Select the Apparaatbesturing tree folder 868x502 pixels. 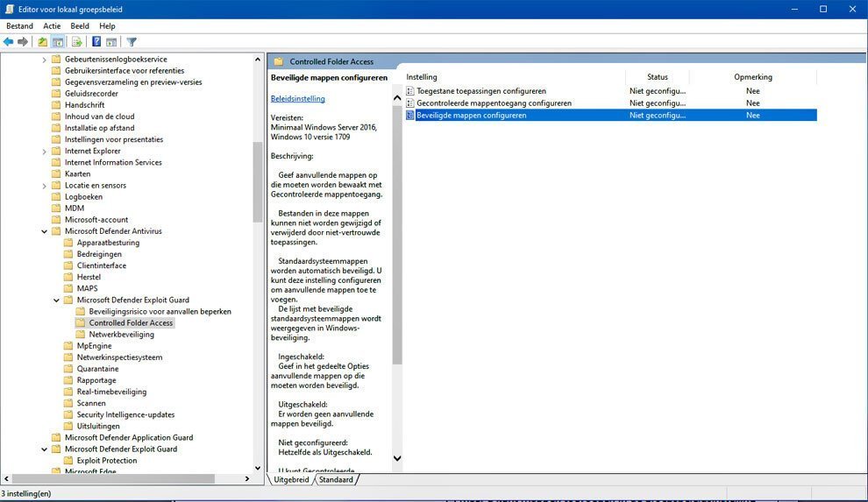coord(108,243)
